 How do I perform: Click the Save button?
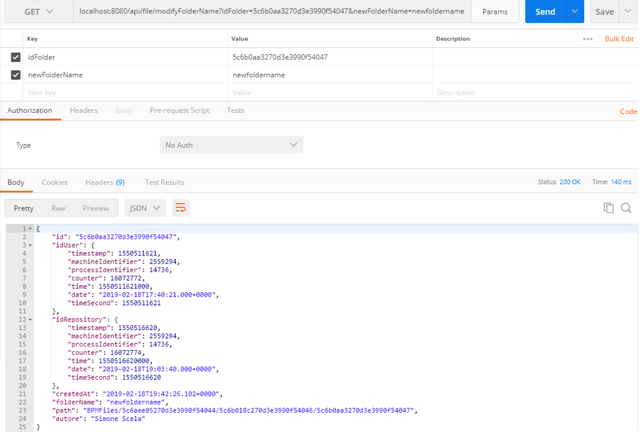604,11
